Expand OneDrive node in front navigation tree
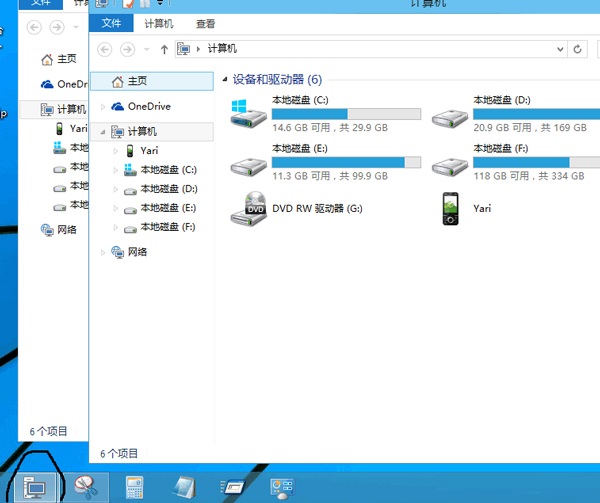Viewport: 600px width, 503px height. [x=103, y=107]
